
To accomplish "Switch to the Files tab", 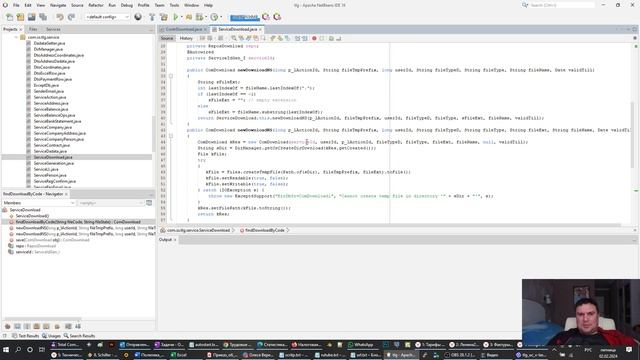I will 33,29.
